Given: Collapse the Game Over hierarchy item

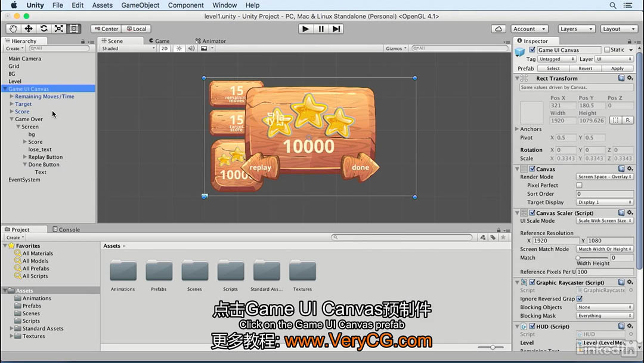Looking at the screenshot, I should [x=12, y=119].
